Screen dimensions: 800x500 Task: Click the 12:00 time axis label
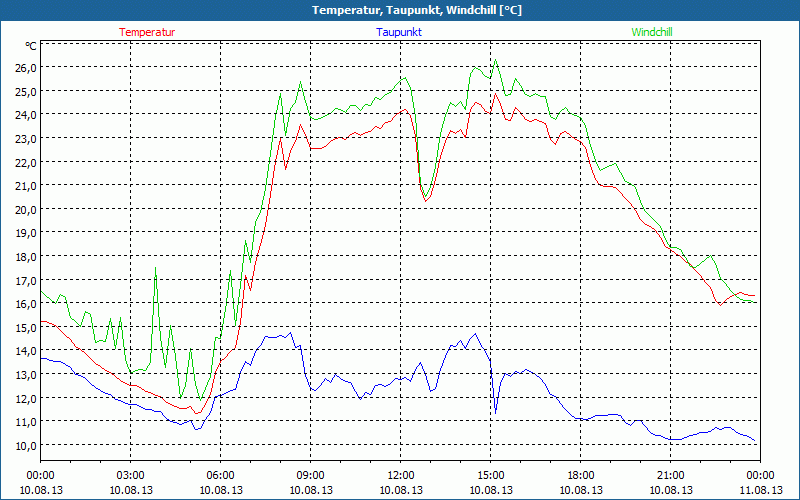pyautogui.click(x=401, y=476)
